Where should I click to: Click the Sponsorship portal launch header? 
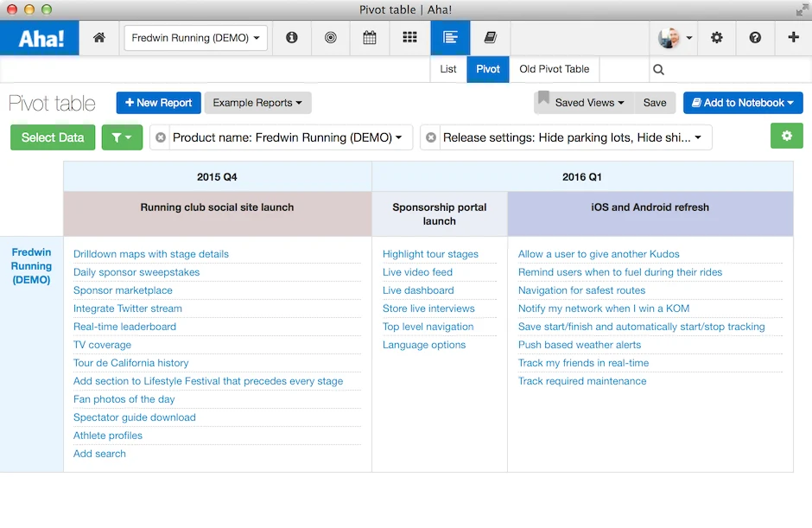click(439, 214)
